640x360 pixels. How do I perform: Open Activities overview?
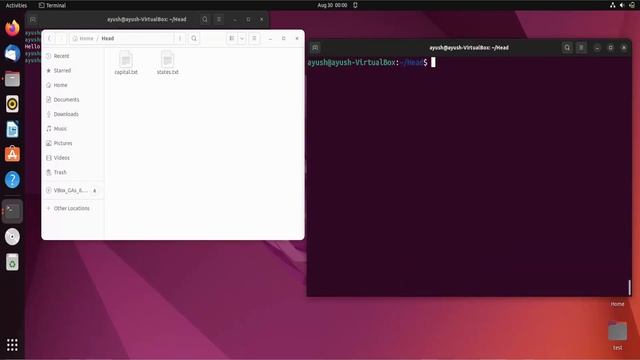tap(16, 5)
